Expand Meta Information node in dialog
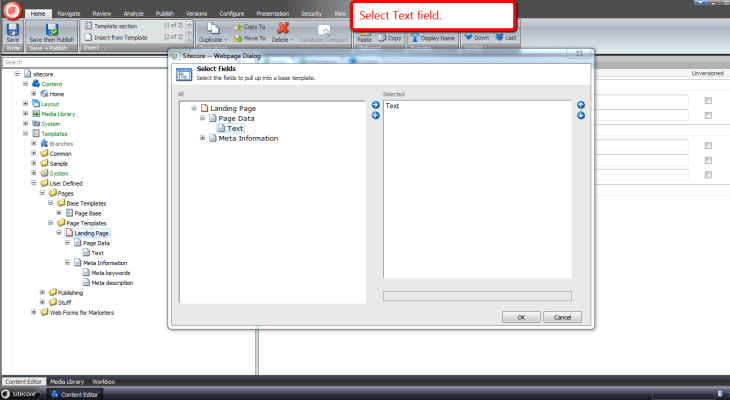 [203, 138]
